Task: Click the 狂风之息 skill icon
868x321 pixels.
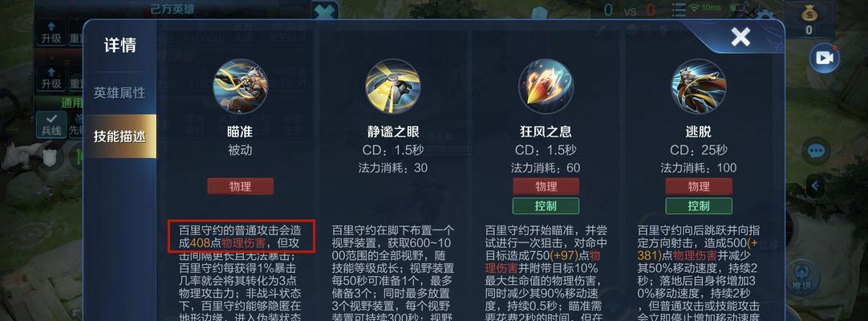Action: pos(546,87)
